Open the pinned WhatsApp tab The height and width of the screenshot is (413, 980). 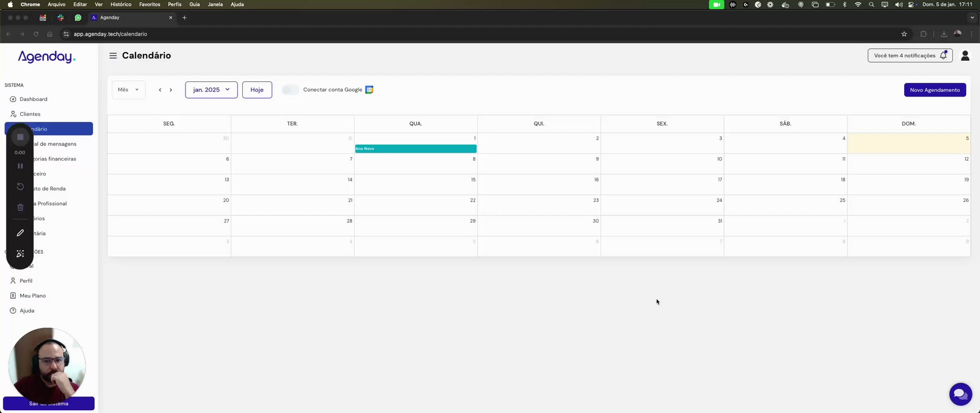78,18
